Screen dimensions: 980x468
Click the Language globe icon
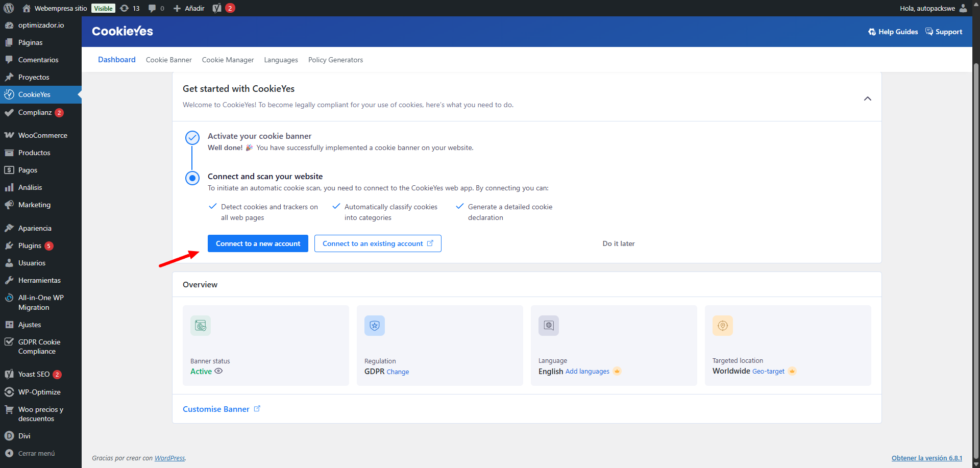(x=549, y=326)
